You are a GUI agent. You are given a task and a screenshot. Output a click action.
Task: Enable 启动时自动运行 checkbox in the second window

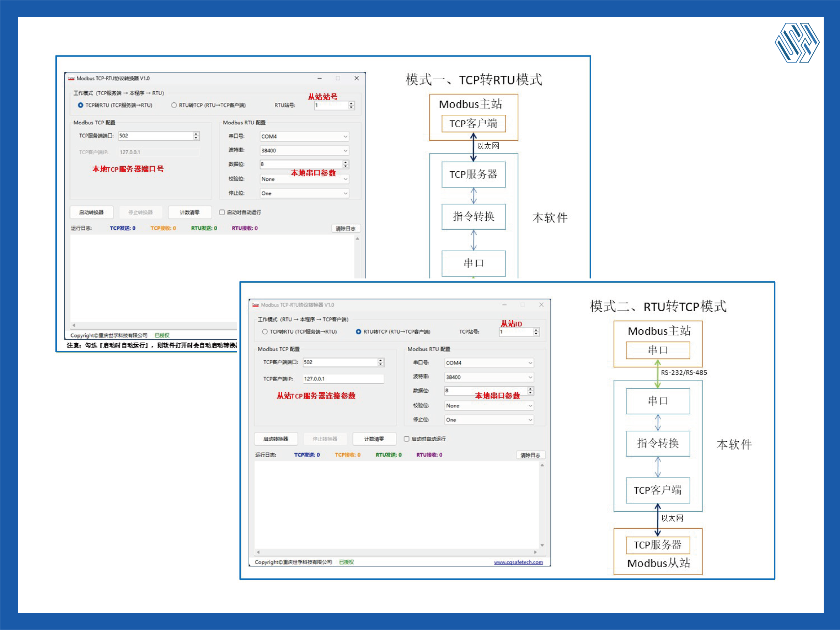click(x=406, y=439)
